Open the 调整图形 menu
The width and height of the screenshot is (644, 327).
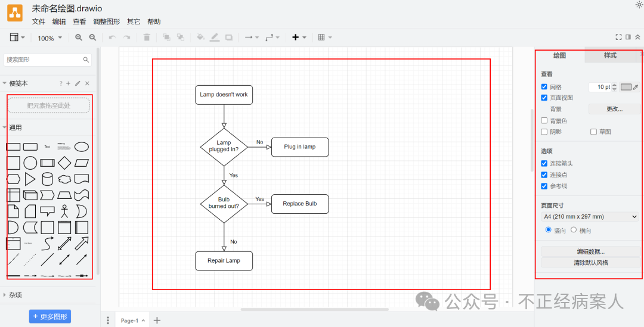point(106,21)
